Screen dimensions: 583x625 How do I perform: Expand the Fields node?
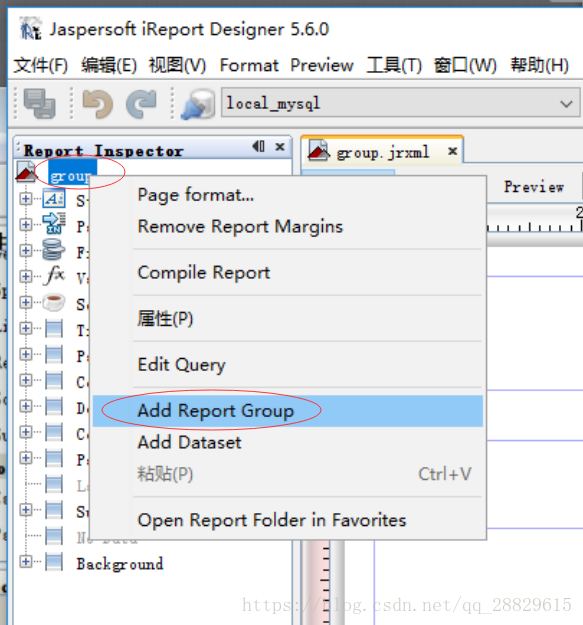26,250
